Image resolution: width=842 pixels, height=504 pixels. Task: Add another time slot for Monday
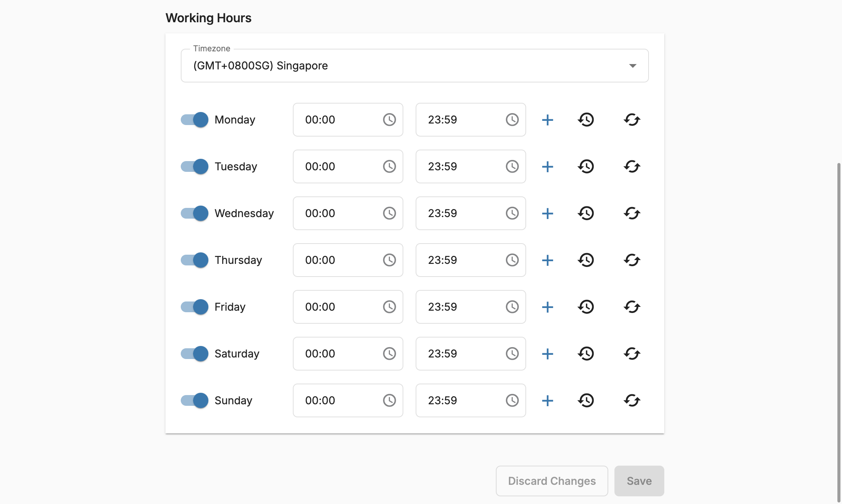pyautogui.click(x=547, y=120)
